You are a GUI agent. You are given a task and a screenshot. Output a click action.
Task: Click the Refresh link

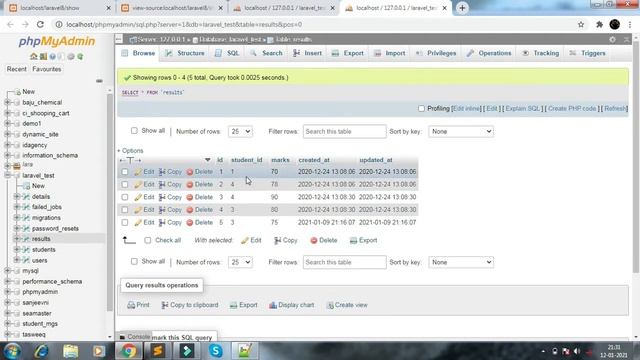coord(616,109)
